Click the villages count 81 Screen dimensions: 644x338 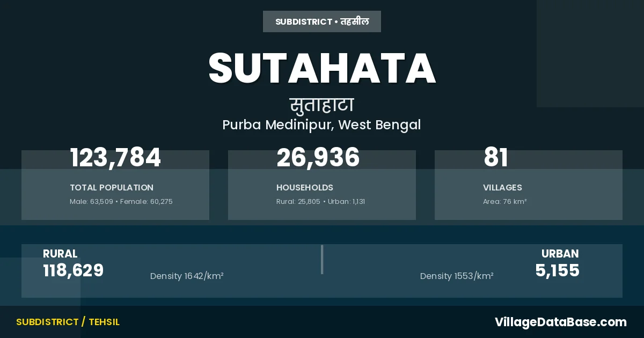click(495, 158)
